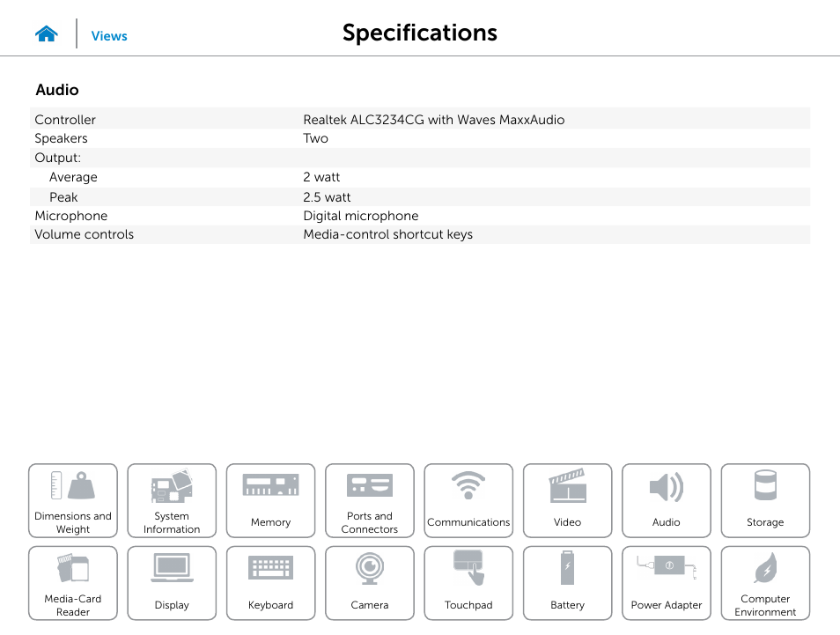View Camera specifications

click(370, 583)
